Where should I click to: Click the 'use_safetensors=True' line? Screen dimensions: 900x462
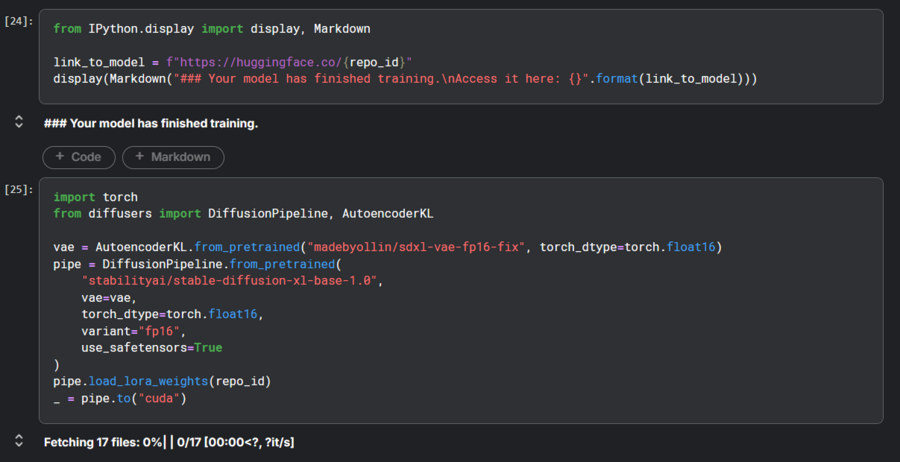click(x=152, y=348)
